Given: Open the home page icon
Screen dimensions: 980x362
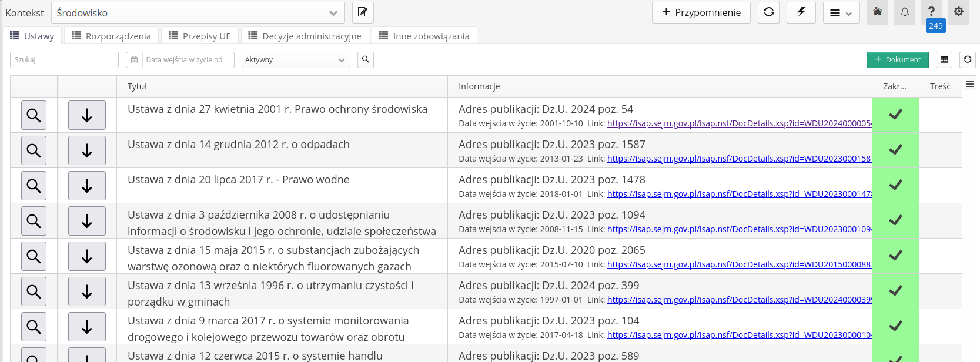Looking at the screenshot, I should [x=877, y=12].
